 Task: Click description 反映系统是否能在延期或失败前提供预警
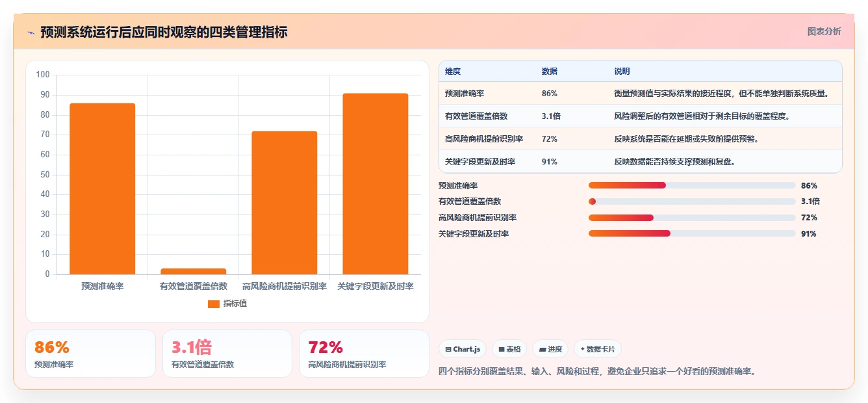686,139
